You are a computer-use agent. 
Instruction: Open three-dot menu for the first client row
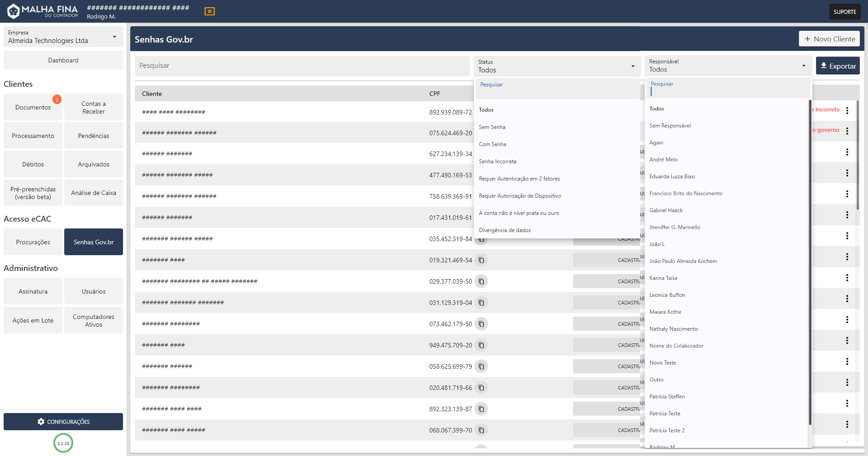pyautogui.click(x=847, y=110)
